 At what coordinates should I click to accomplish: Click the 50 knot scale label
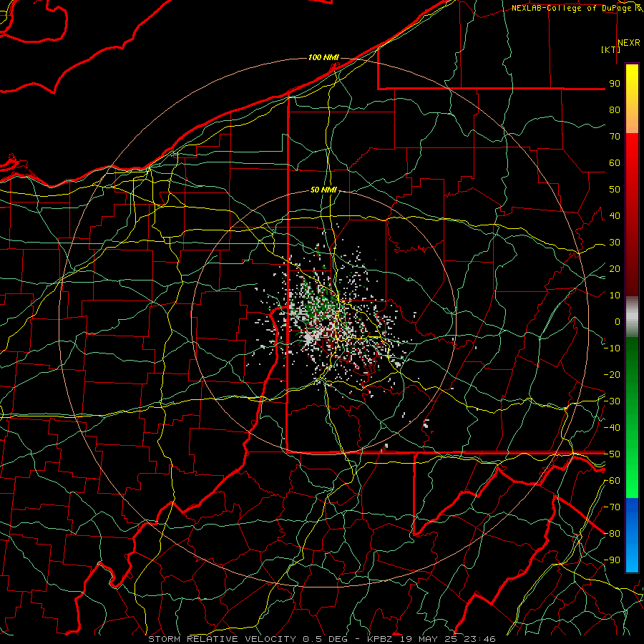pos(615,190)
